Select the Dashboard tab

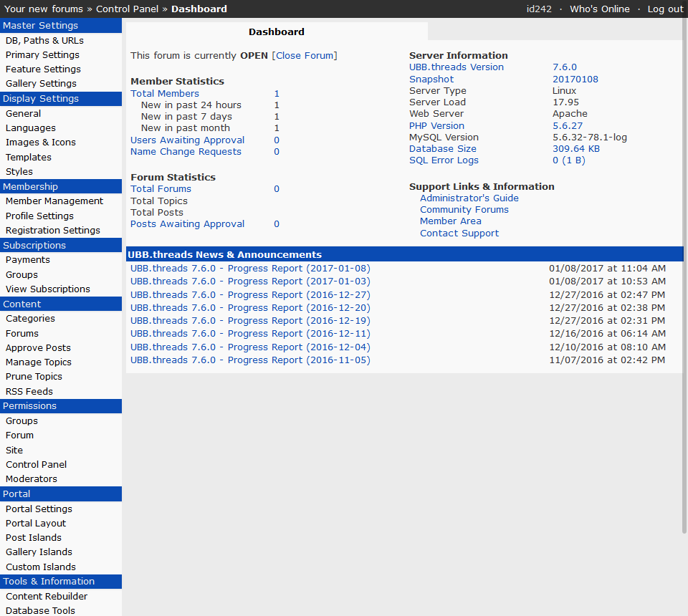coord(277,32)
